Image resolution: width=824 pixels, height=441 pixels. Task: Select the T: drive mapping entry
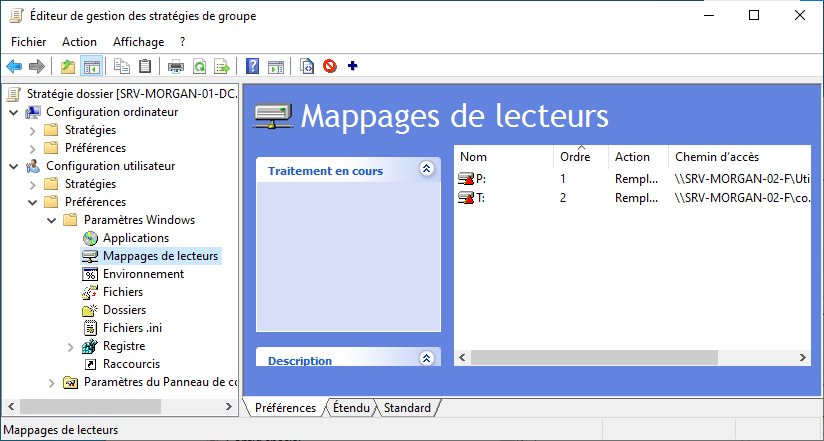point(480,198)
